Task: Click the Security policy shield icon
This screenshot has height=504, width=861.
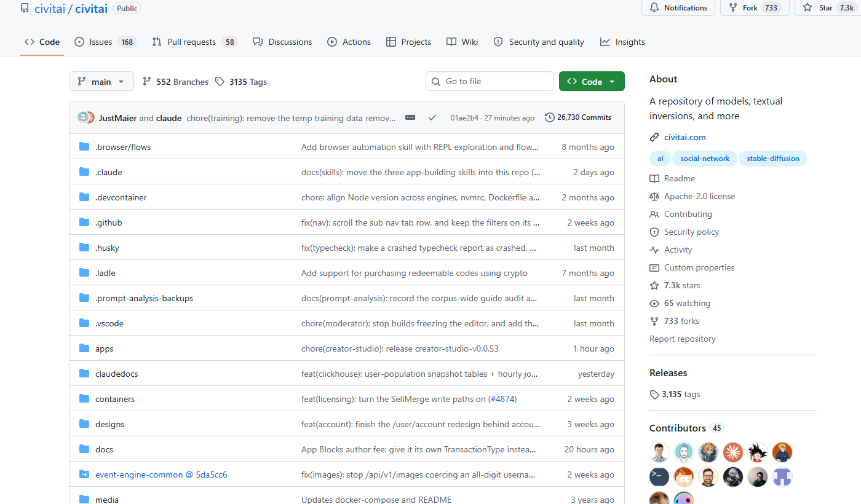Action: pyautogui.click(x=654, y=232)
